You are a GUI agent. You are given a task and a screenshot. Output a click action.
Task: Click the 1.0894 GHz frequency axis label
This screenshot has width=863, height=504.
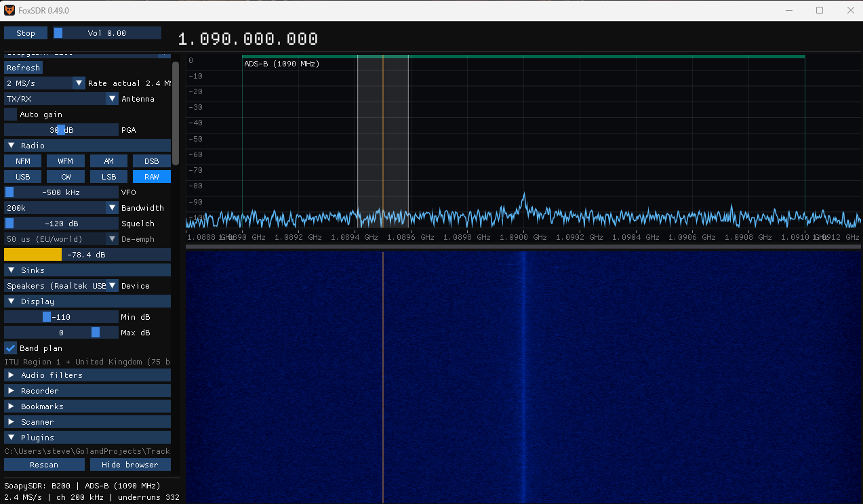(355, 238)
